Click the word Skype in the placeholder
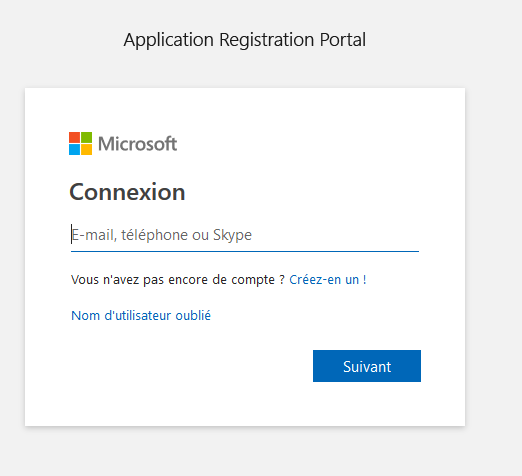 232,235
